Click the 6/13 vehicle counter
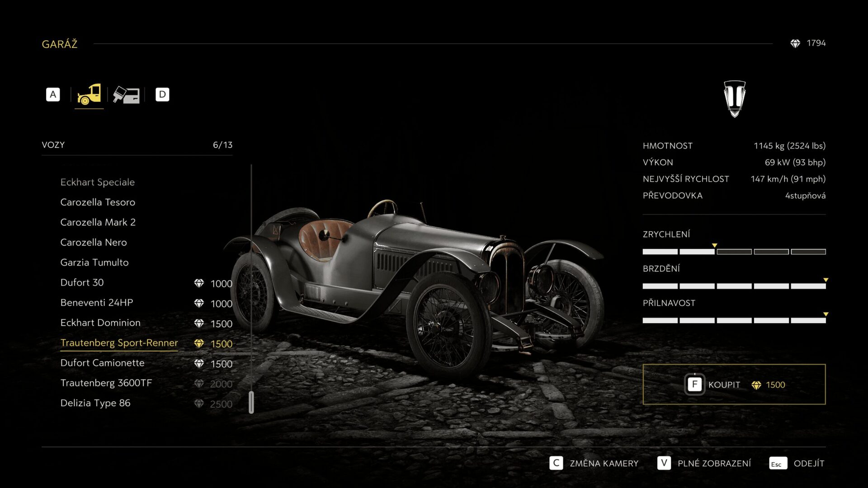The height and width of the screenshot is (488, 868). (x=223, y=145)
